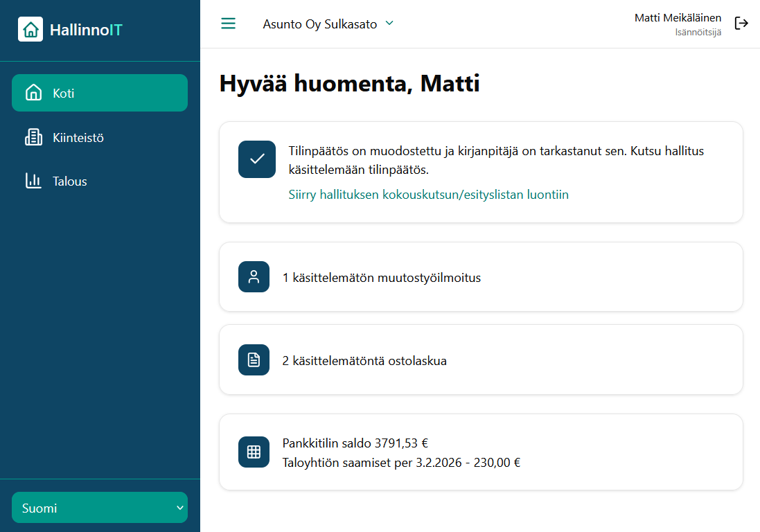
Task: Click the checkmark icon in Tilinpäätös card
Action: (257, 159)
